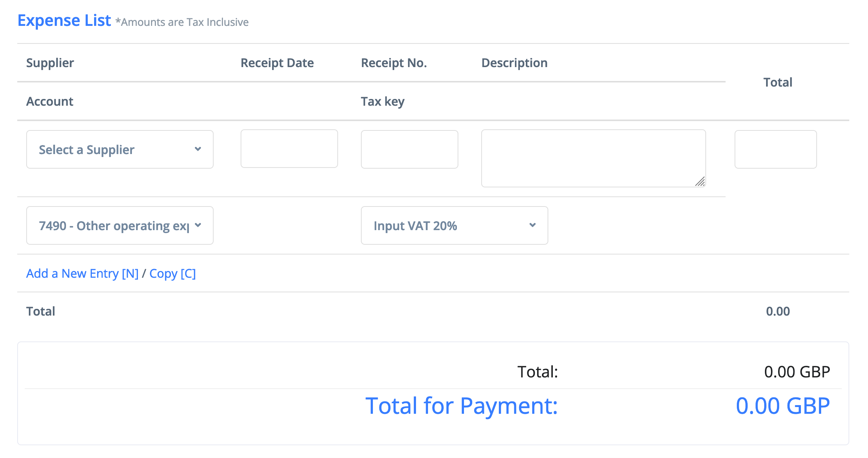868x458 pixels.
Task: Click the Receipt Date column header
Action: pos(277,63)
